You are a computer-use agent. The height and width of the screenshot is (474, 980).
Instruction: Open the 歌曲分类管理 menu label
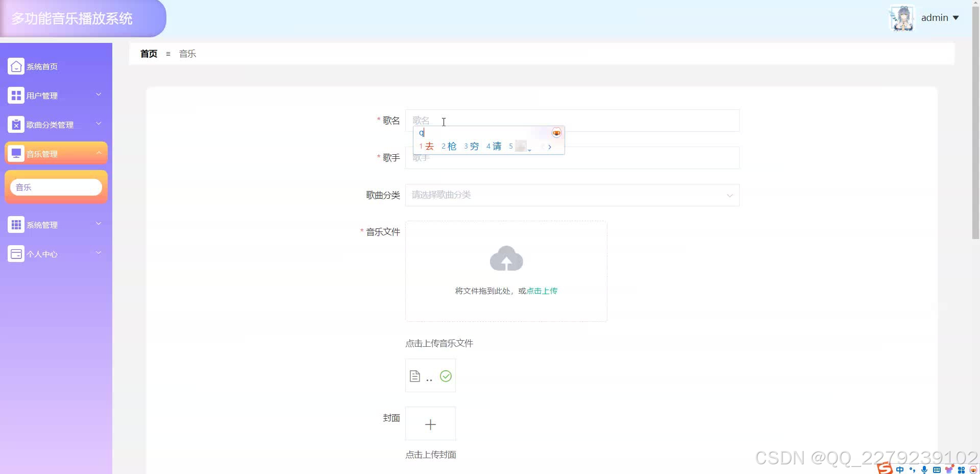tap(50, 125)
